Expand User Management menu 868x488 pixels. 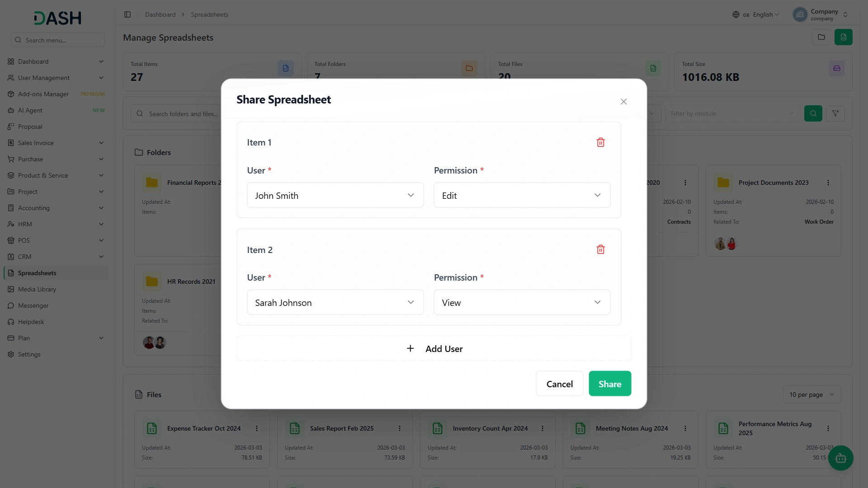click(x=56, y=78)
